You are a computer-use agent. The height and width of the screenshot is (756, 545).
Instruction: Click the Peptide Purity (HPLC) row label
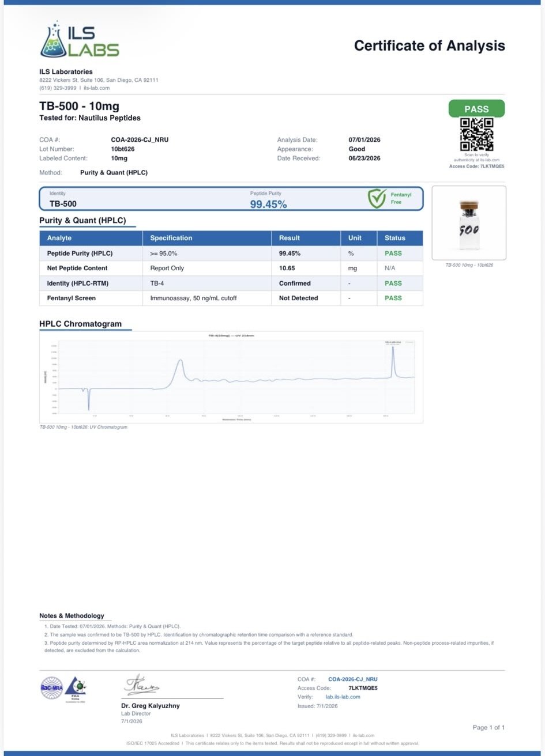click(80, 254)
